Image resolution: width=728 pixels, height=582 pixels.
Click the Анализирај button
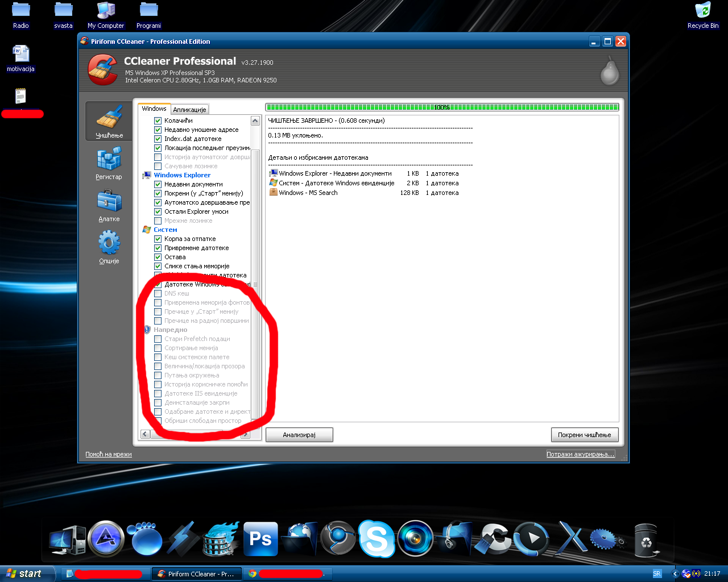[x=299, y=435]
